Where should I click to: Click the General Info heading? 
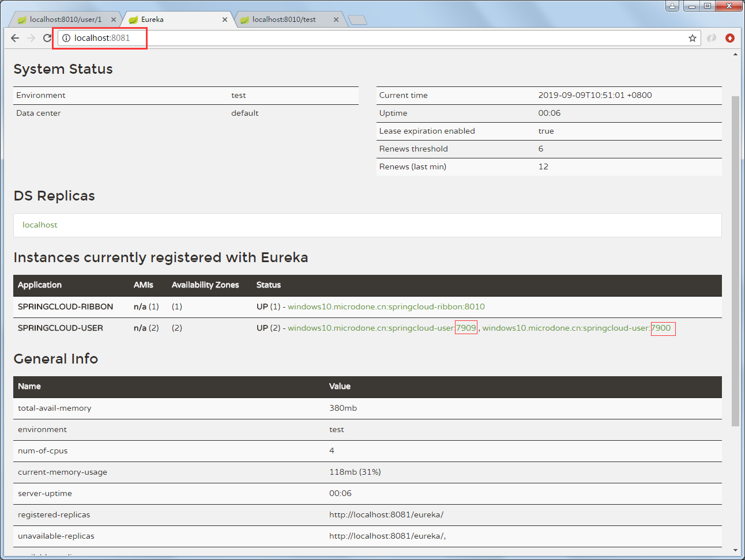click(x=56, y=359)
